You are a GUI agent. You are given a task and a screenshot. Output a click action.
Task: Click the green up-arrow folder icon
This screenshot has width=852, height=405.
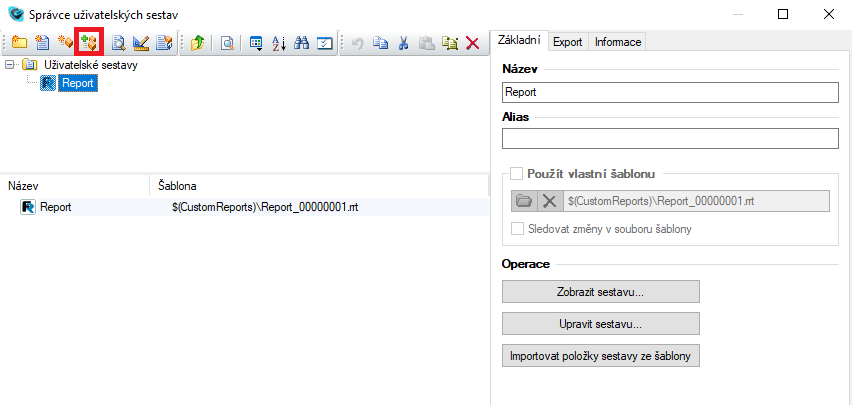pos(198,43)
